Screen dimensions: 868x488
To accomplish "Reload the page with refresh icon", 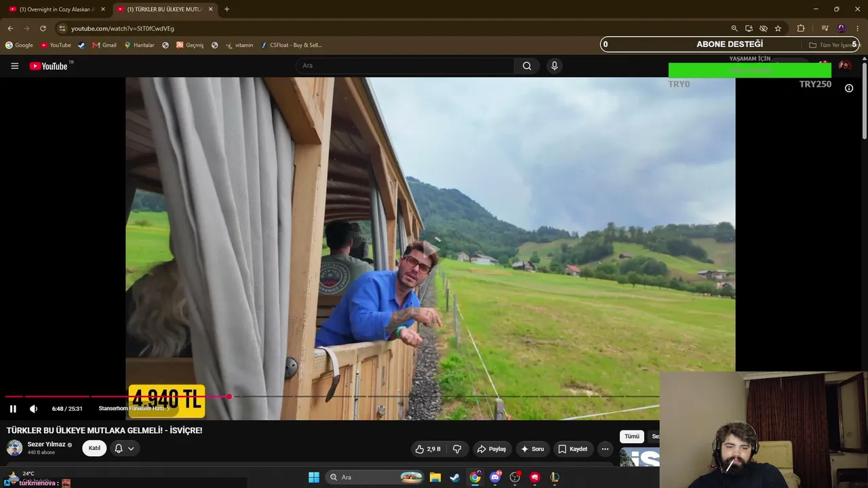I will tap(43, 28).
